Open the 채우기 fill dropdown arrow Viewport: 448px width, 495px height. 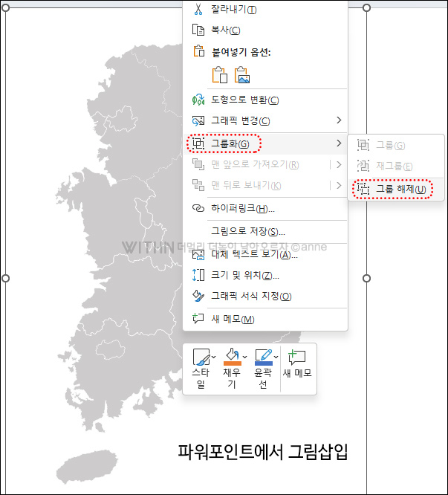pyautogui.click(x=245, y=357)
